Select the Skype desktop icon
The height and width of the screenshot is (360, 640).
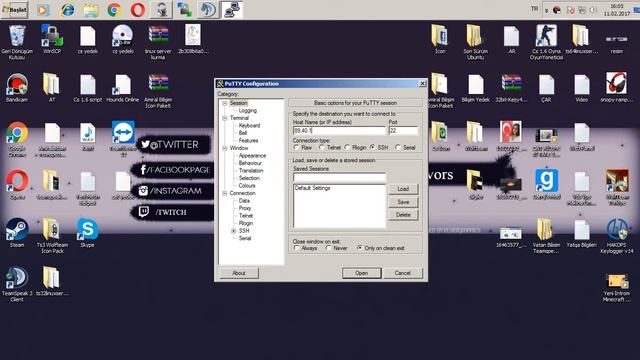[x=87, y=233]
